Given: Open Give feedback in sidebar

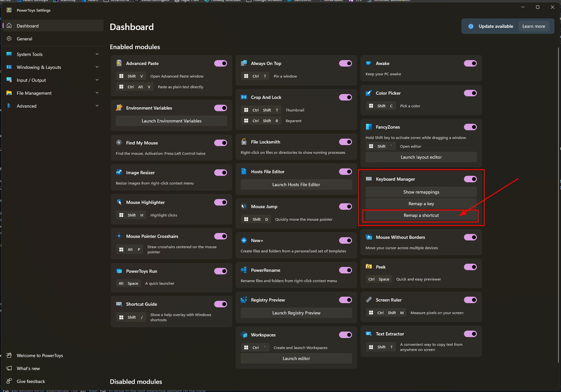Looking at the screenshot, I should [53, 381].
